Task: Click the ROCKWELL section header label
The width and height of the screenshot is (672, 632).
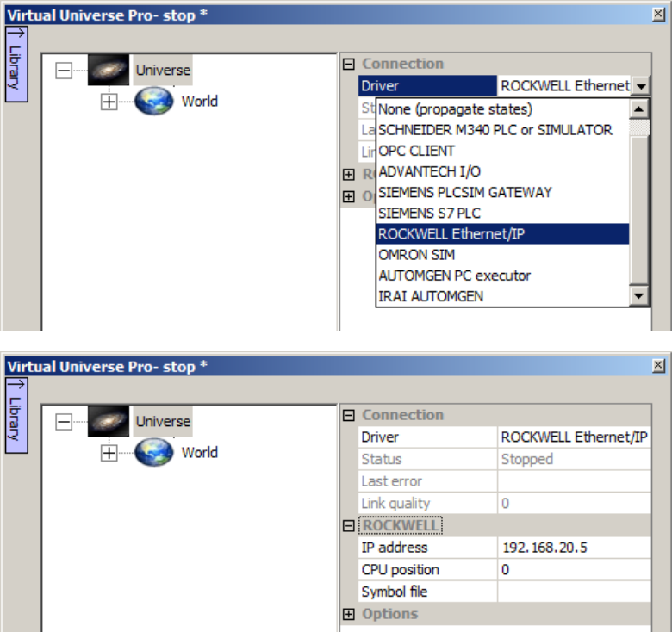Action: [401, 526]
